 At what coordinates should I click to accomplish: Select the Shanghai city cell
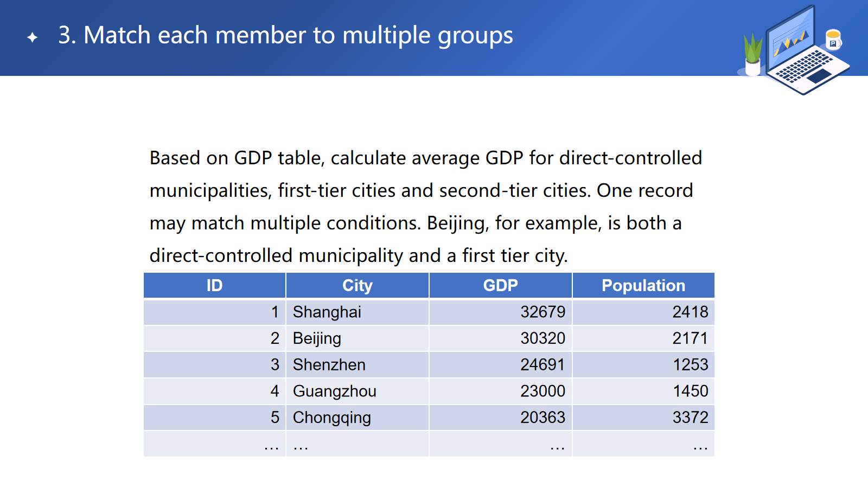(327, 312)
